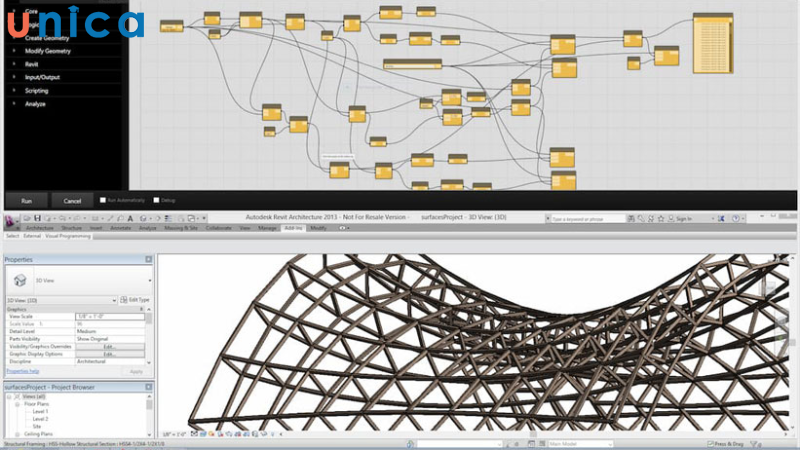Open the 3D View: {3D} instance dropdown
Image resolution: width=800 pixels, height=450 pixels.
61,301
